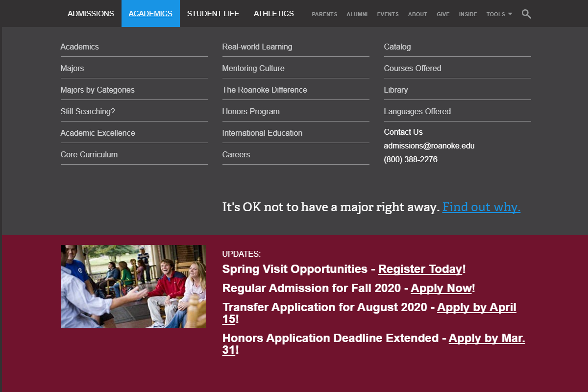Register Today for spring visit opportunities
This screenshot has width=588, height=392.
[x=419, y=269]
